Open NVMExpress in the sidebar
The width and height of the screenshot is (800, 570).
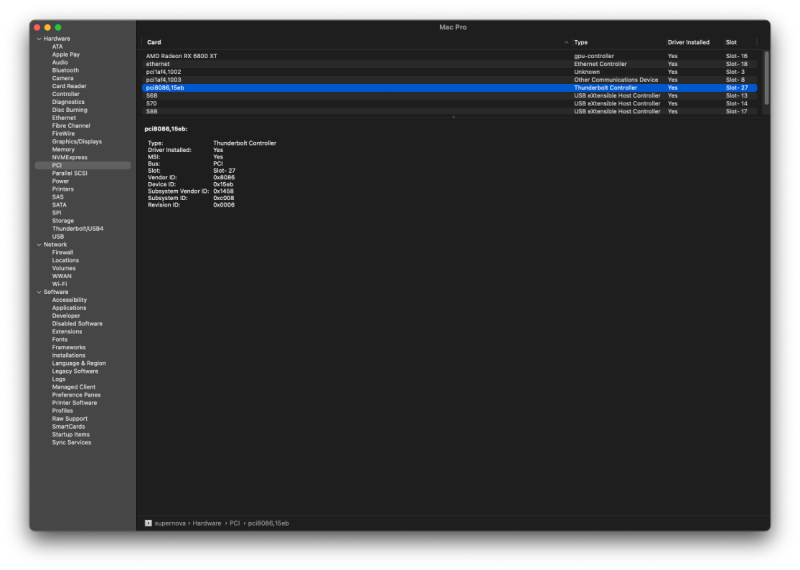[69, 157]
